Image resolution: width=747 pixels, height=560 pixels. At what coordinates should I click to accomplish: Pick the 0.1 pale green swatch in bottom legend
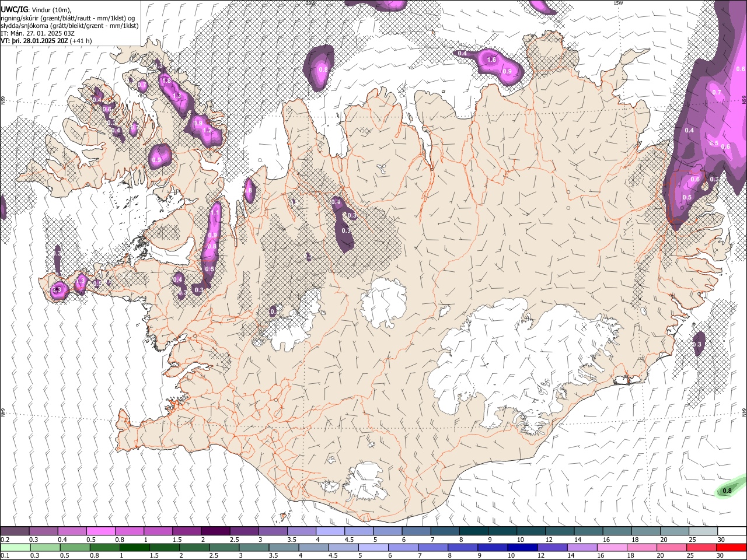[15, 547]
